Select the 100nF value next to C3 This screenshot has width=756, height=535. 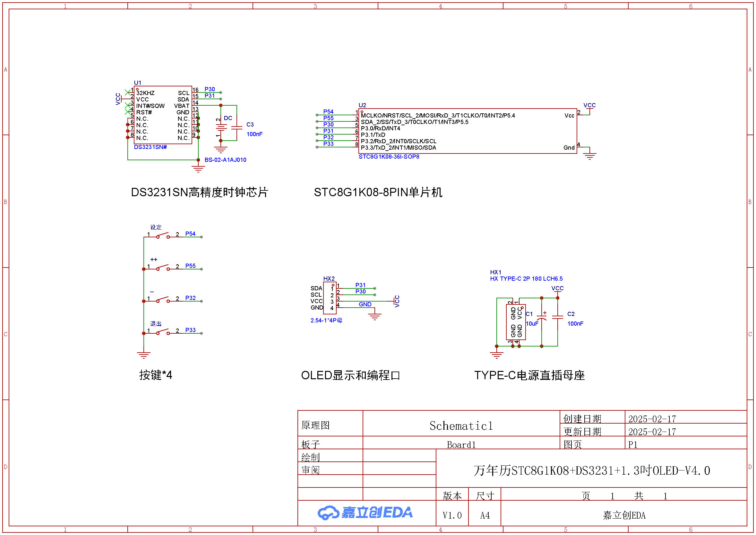click(x=254, y=134)
